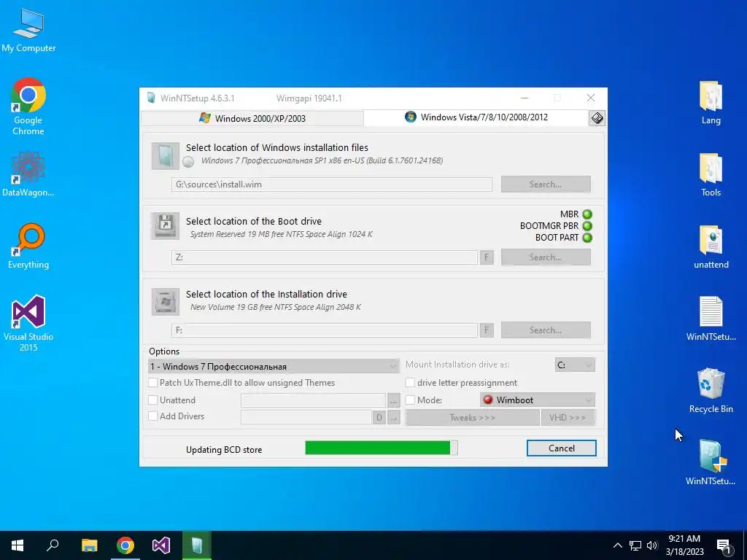Click the F: installation drive field
The width and height of the screenshot is (747, 560).
(x=325, y=330)
